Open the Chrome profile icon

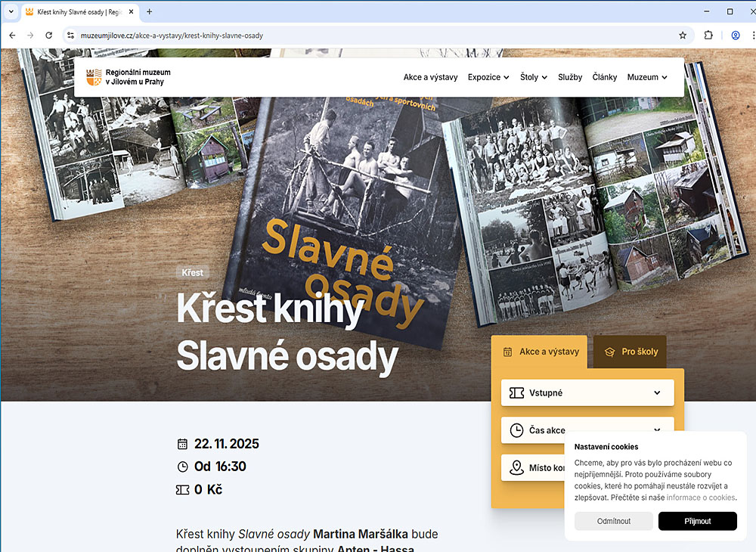pos(735,36)
